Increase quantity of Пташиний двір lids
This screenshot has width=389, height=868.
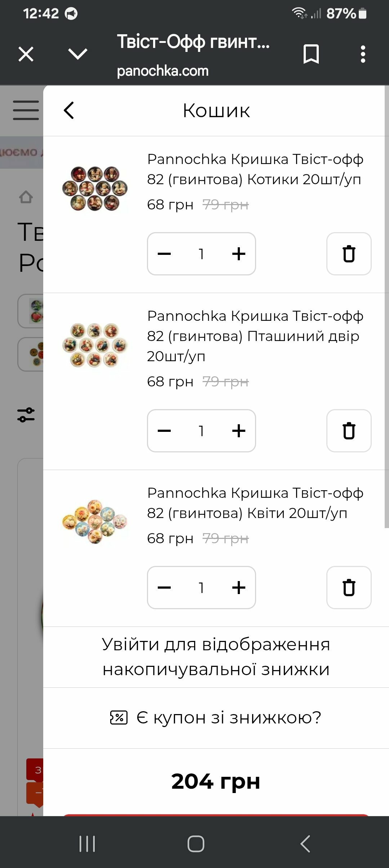[x=238, y=431]
